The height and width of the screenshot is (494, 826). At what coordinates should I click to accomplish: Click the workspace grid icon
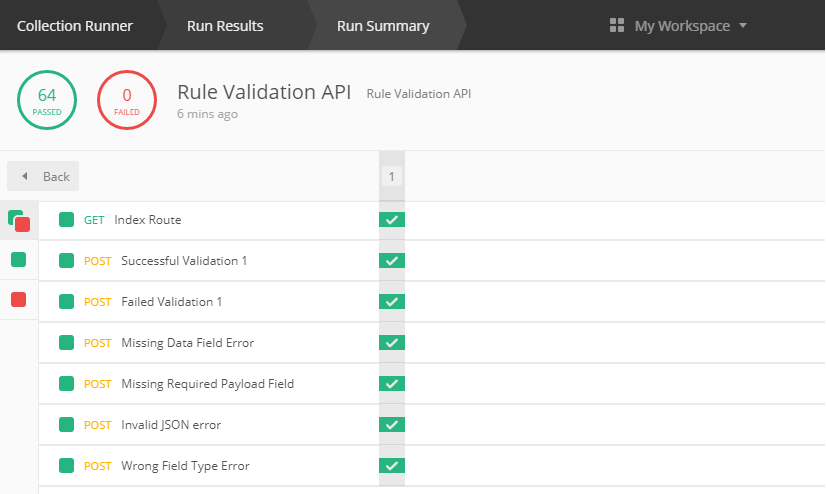tap(616, 25)
